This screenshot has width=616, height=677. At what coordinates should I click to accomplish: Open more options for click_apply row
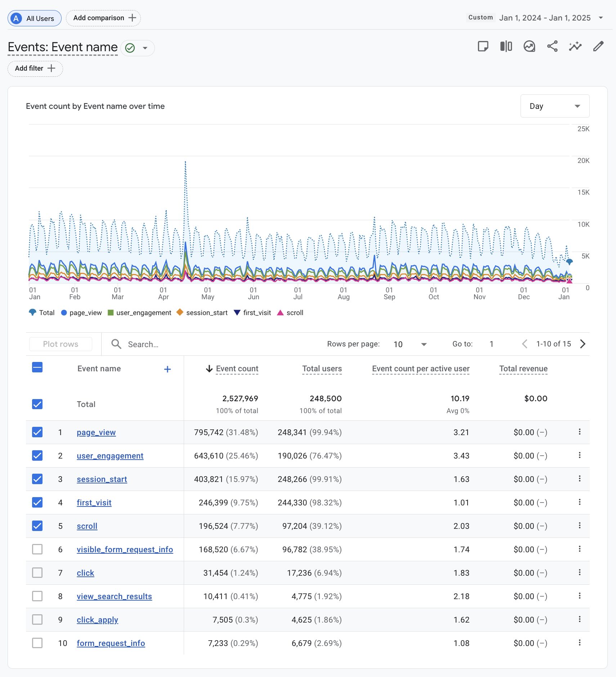[x=580, y=619]
